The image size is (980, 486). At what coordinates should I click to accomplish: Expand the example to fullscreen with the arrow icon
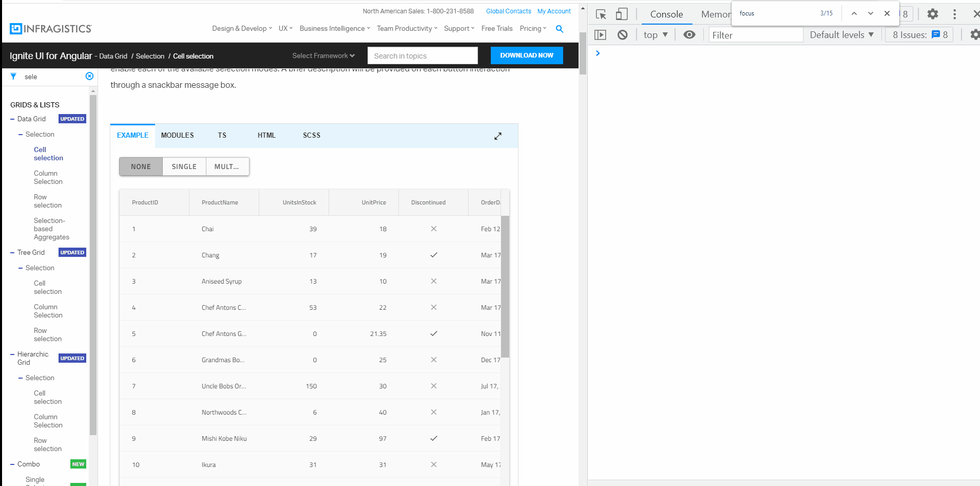pyautogui.click(x=497, y=136)
